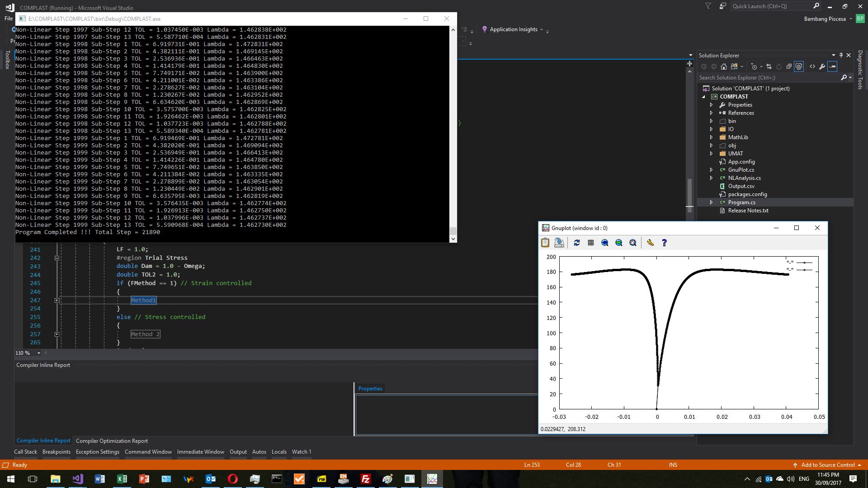Screen dimensions: 868x488
Task: Toggle grid in the Gnuplot toolbar
Action: point(591,243)
